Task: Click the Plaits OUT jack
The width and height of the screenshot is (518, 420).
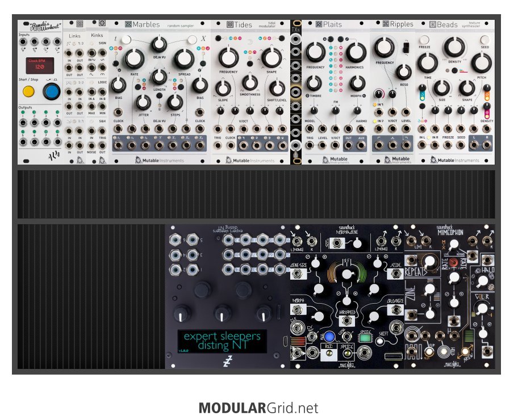Action: pos(348,145)
